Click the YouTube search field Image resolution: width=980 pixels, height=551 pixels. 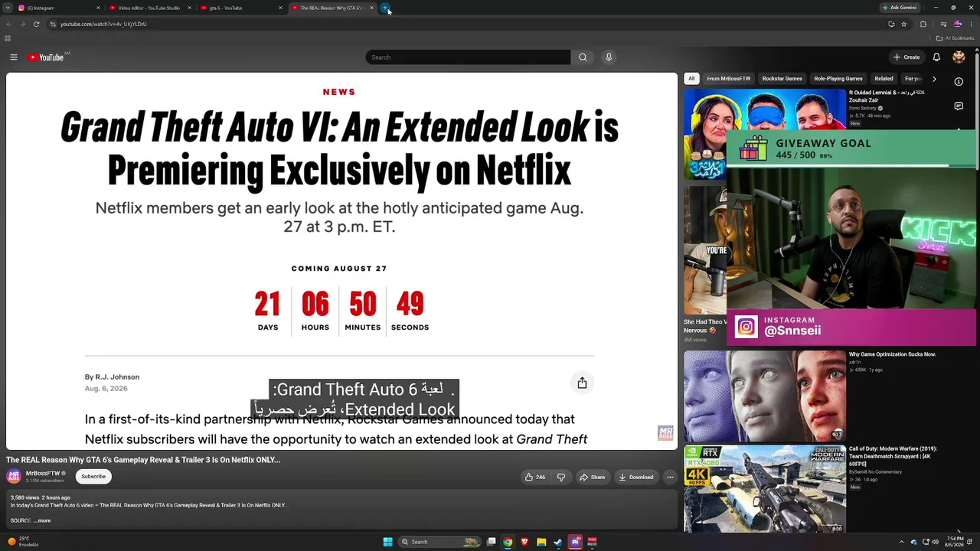(x=468, y=57)
